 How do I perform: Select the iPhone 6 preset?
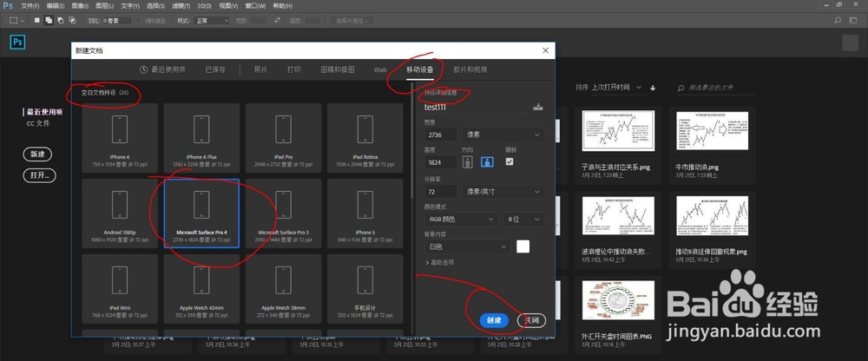(120, 138)
